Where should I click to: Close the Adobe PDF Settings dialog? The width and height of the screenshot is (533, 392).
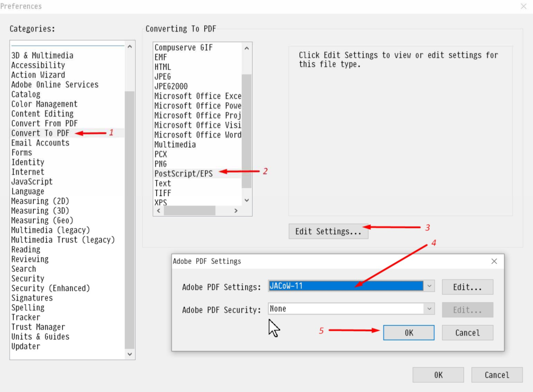click(494, 261)
